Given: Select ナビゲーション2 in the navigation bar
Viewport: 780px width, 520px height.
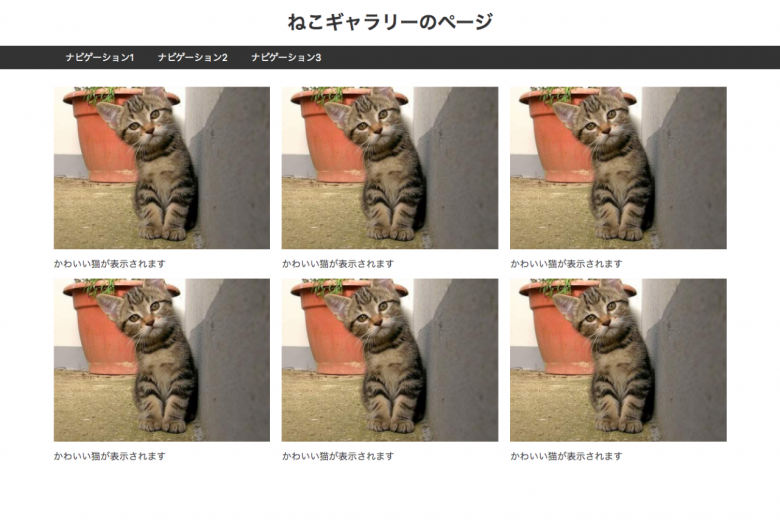Looking at the screenshot, I should click(x=193, y=58).
